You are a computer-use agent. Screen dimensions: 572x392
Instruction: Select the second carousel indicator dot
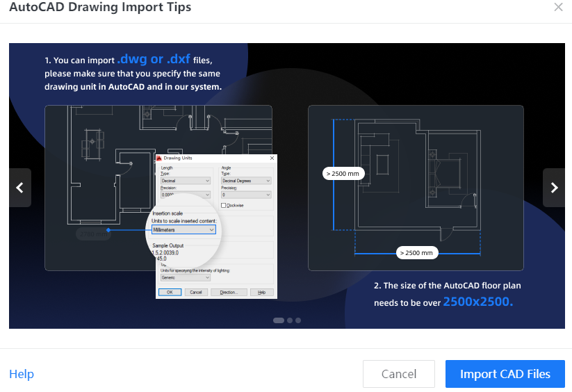[x=290, y=320]
